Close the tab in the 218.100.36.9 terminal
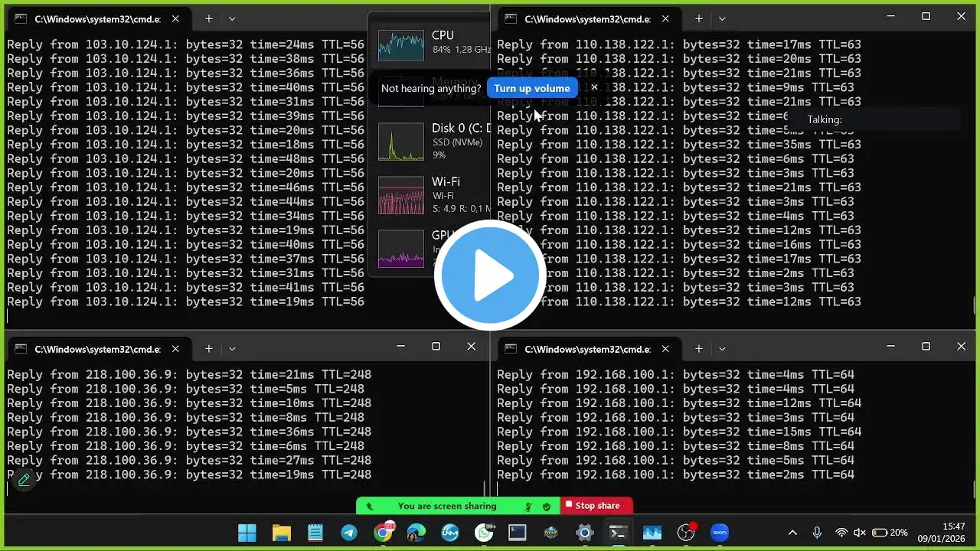The image size is (980, 551). [x=175, y=349]
